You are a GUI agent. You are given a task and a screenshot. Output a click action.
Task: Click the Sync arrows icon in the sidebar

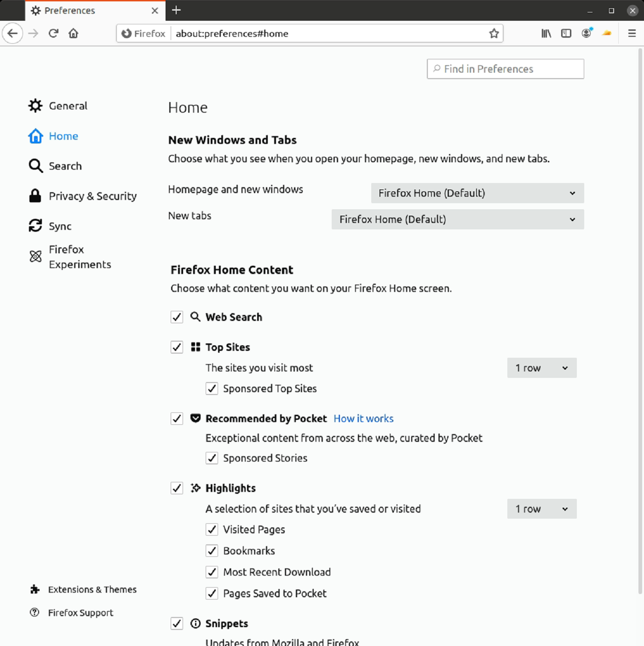point(35,226)
